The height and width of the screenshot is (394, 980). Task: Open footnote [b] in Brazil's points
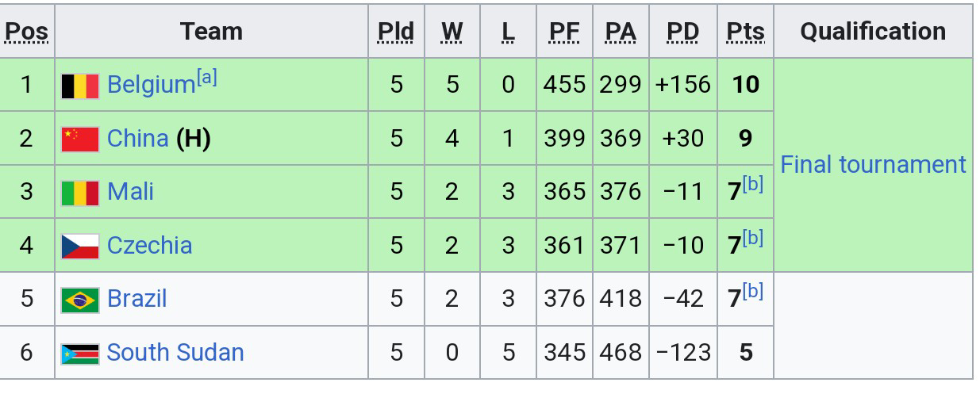pos(753,292)
